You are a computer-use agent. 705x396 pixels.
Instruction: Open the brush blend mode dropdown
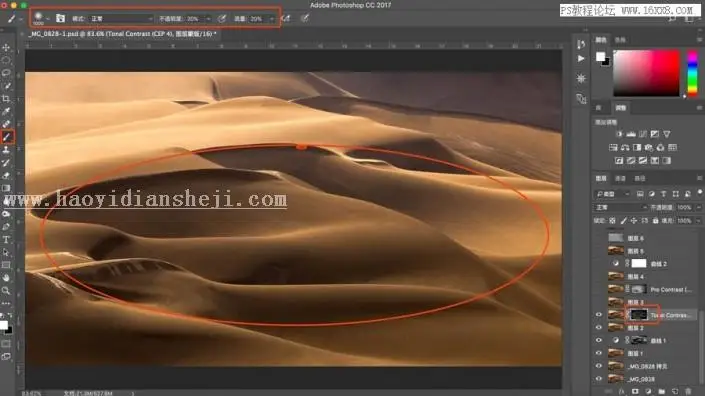point(121,19)
